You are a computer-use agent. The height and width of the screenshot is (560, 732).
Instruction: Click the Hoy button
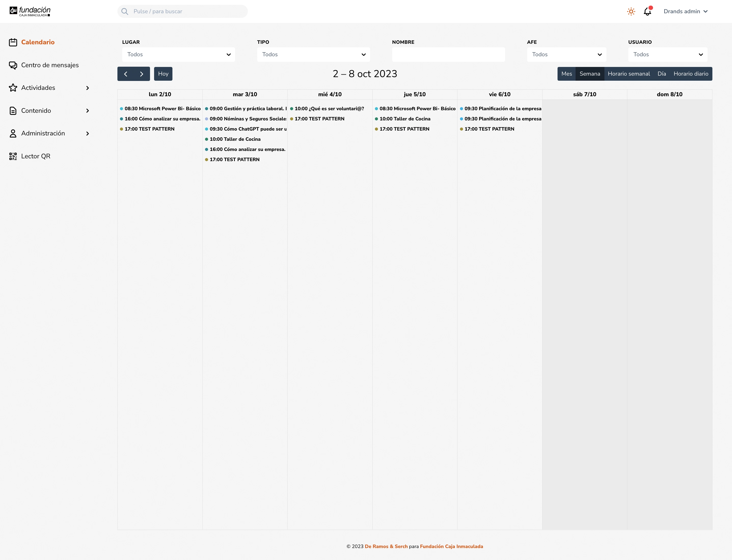click(163, 74)
